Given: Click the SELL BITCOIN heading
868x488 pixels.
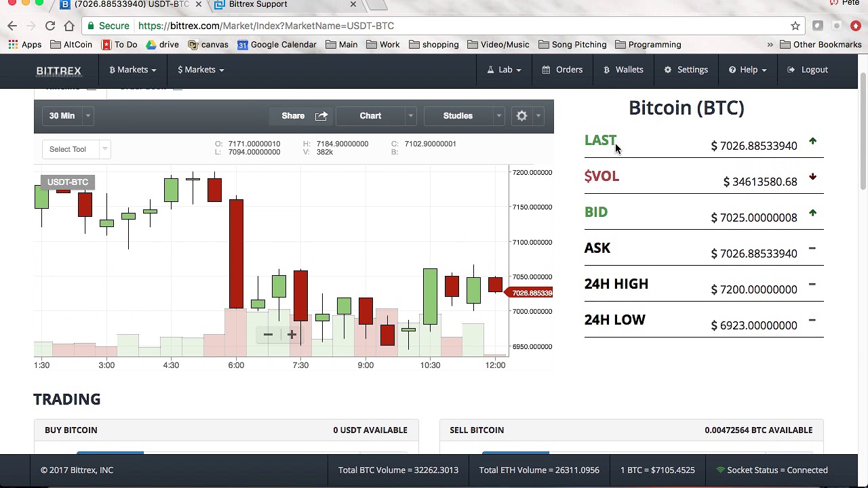Looking at the screenshot, I should 477,430.
